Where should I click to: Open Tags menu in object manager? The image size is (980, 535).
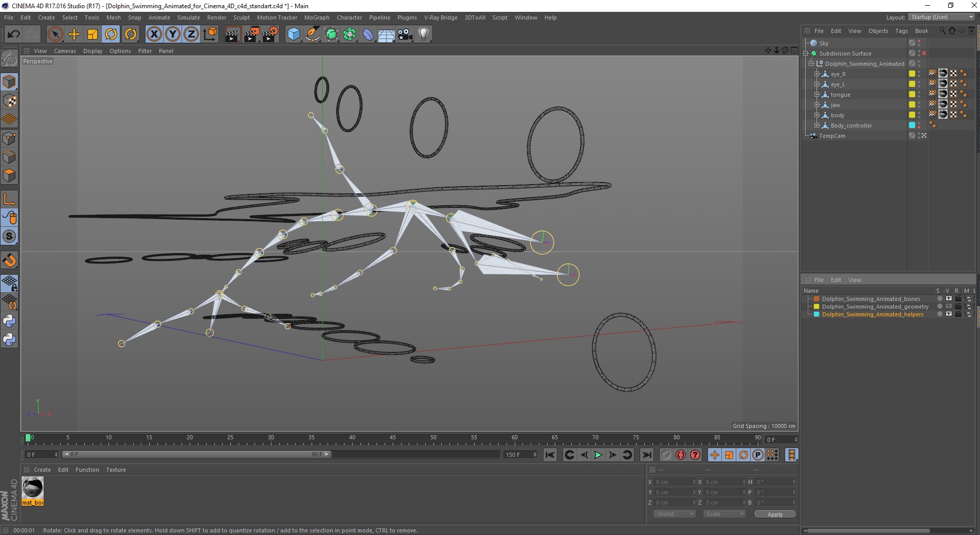tap(901, 31)
